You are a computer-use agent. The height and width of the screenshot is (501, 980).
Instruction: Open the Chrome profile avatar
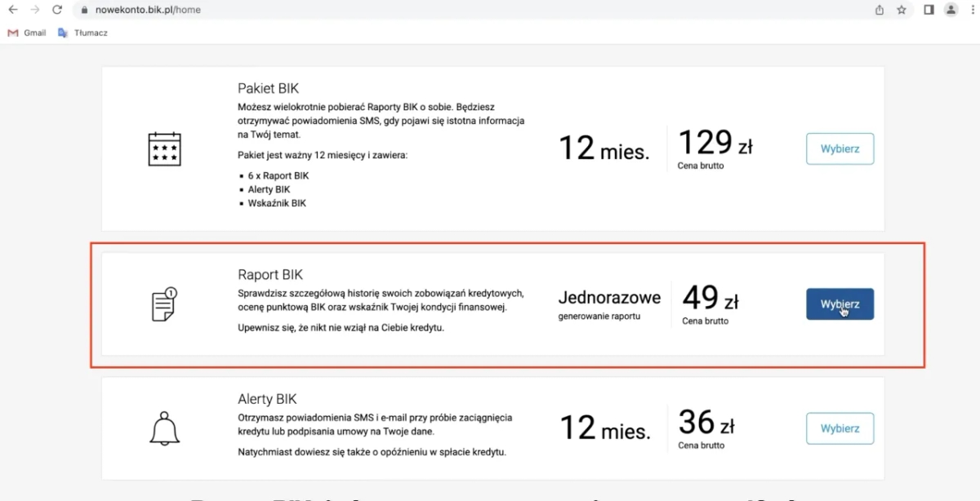(x=951, y=10)
